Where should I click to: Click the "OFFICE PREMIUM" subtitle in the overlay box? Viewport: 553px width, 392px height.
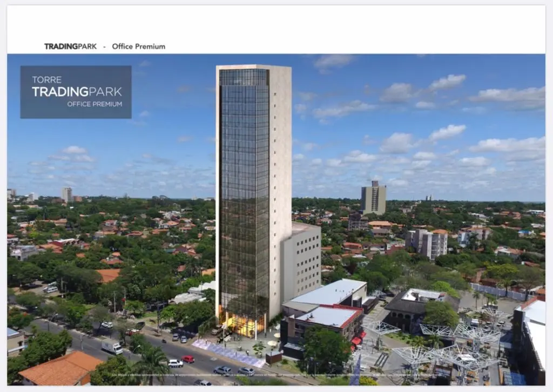click(95, 104)
